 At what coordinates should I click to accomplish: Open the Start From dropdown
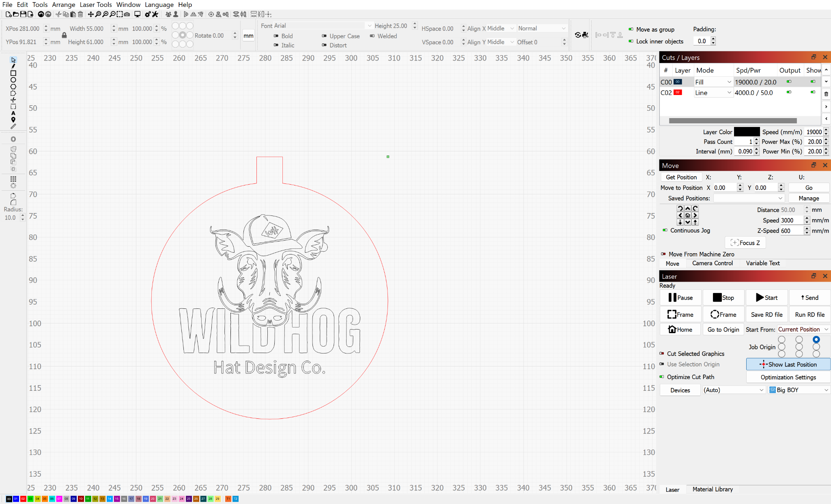click(x=803, y=330)
